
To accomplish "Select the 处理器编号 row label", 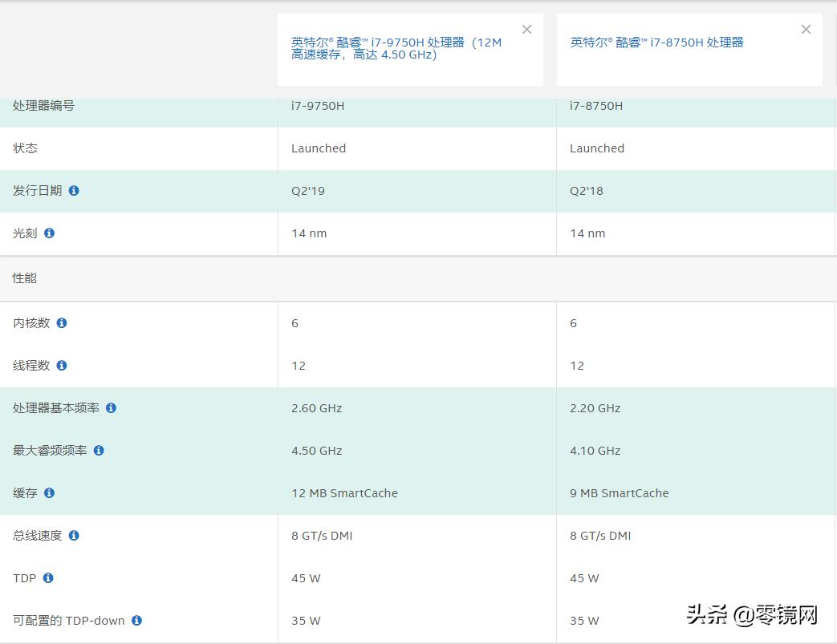I will [x=43, y=106].
